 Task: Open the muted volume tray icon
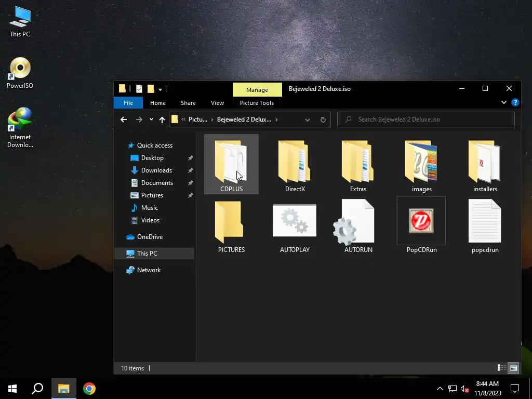[464, 389]
